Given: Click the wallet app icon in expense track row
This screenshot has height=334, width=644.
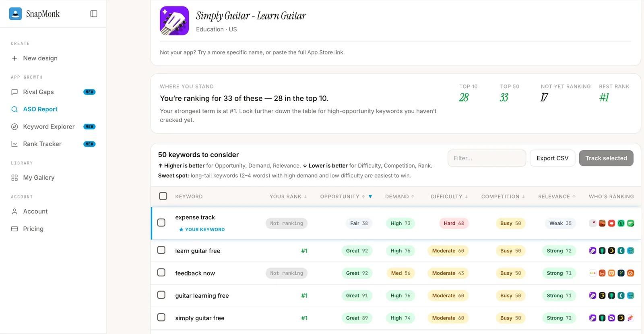Looking at the screenshot, I should click(x=602, y=223).
